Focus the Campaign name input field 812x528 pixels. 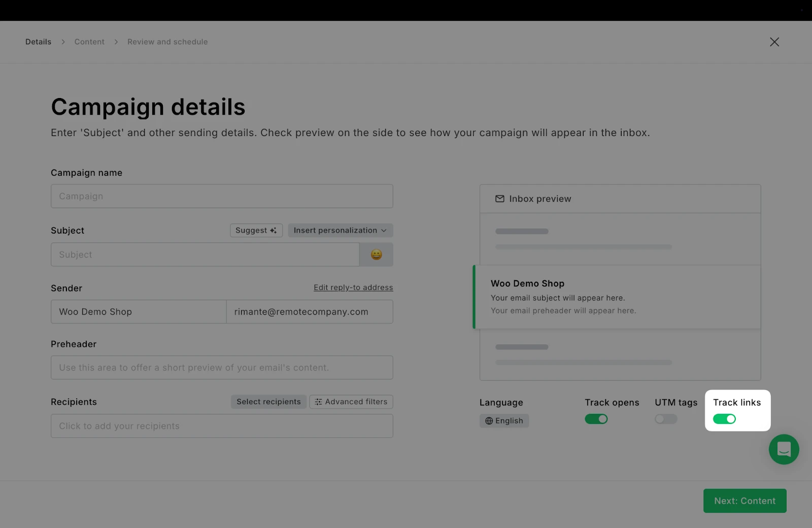tap(222, 196)
